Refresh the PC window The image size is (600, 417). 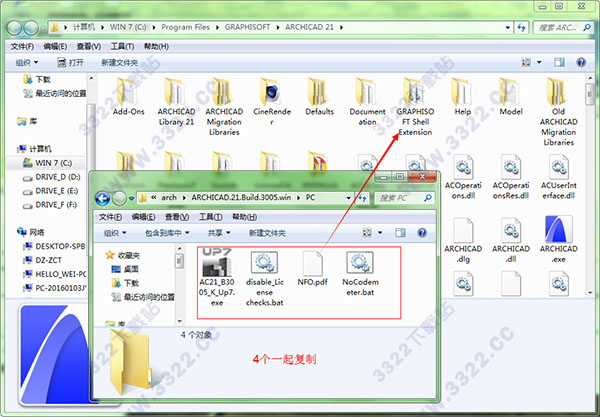point(362,198)
